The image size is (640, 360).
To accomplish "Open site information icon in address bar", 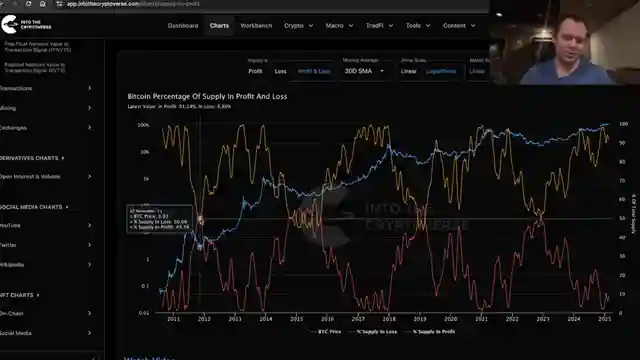I will [x=59, y=4].
